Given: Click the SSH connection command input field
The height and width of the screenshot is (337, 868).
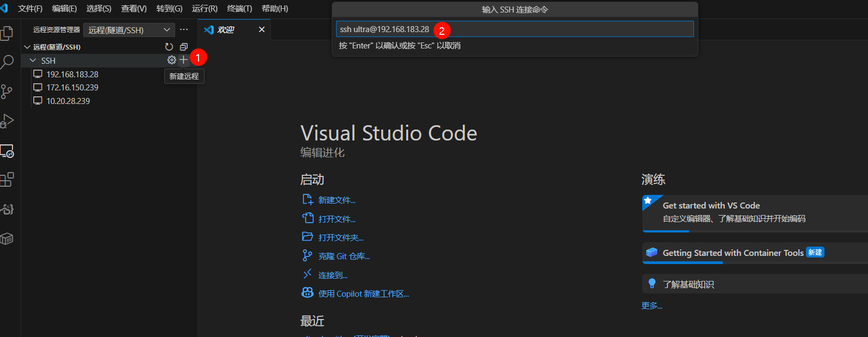Looking at the screenshot, I should (514, 29).
